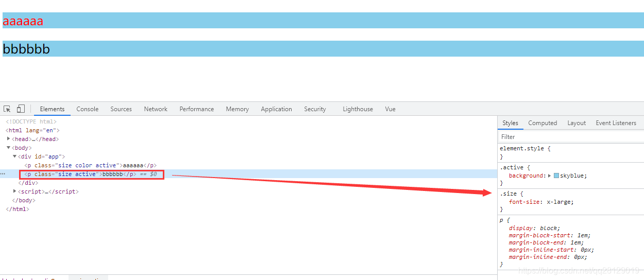Open the Elements tab
The height and width of the screenshot is (280, 644).
52,109
